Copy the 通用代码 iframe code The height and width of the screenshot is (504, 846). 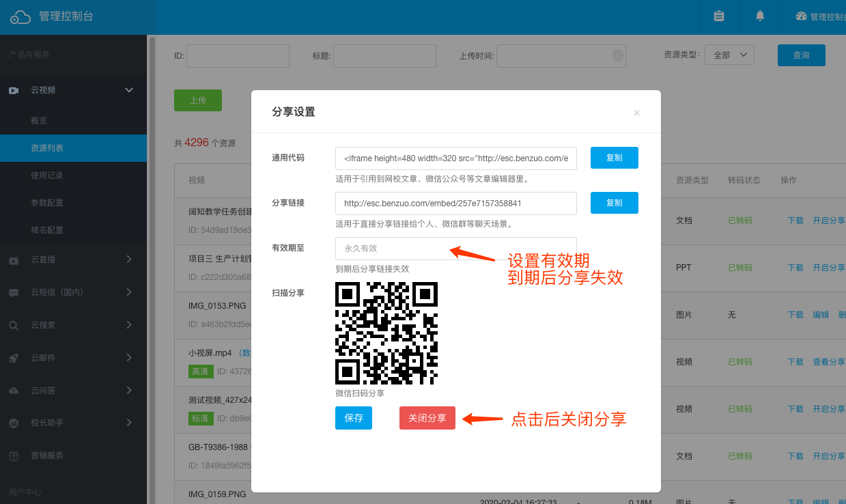click(614, 158)
